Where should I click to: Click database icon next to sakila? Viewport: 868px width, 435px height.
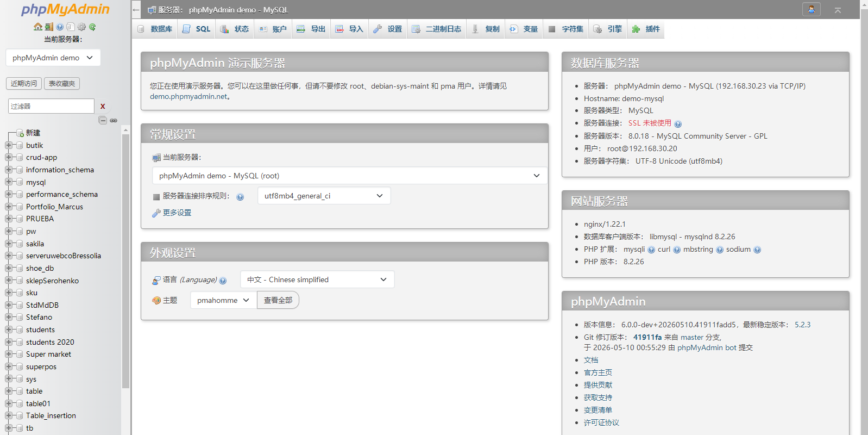20,244
